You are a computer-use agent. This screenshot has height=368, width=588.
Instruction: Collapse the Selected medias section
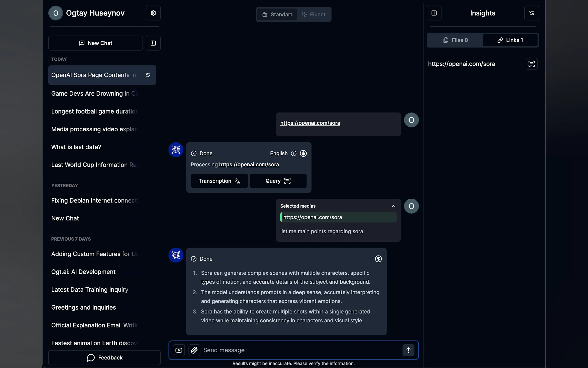(394, 206)
